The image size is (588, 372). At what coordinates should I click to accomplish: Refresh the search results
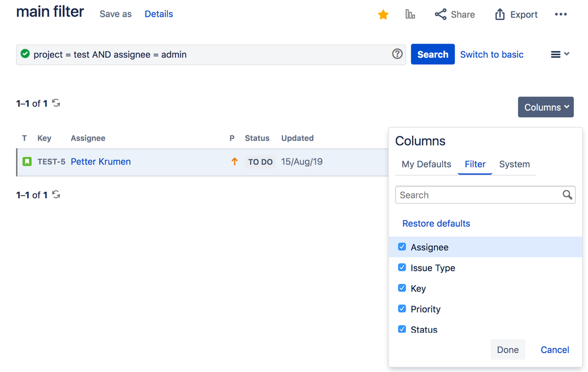point(56,103)
